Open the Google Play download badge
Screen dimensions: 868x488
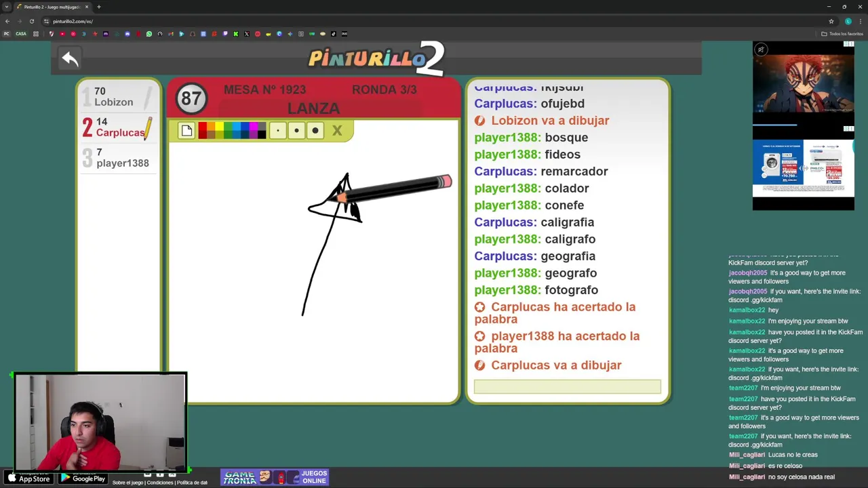coord(83,478)
